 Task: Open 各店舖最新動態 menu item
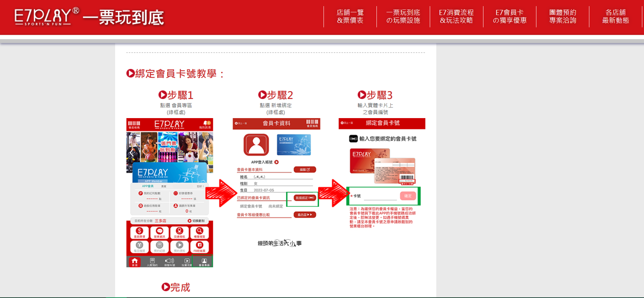616,16
